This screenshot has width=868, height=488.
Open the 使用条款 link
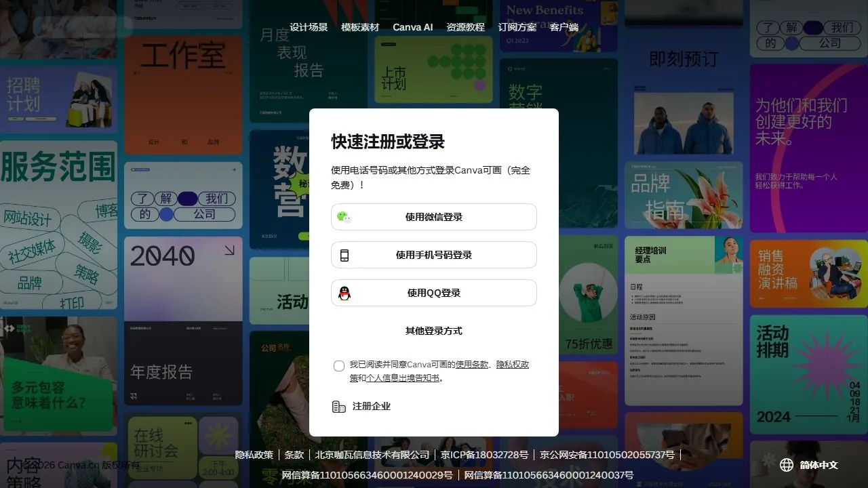point(472,365)
